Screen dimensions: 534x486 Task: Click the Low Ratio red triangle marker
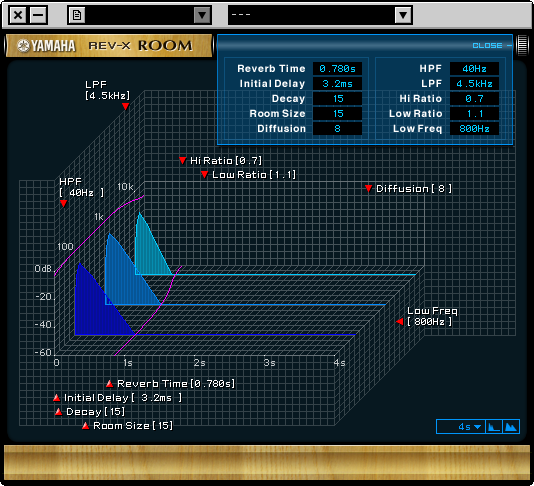(204, 174)
